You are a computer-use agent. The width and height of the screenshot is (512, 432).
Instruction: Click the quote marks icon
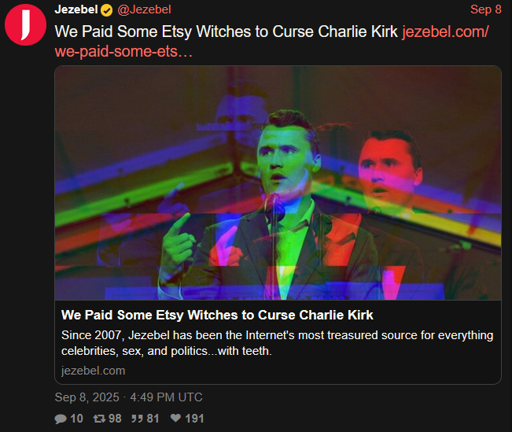point(137,419)
